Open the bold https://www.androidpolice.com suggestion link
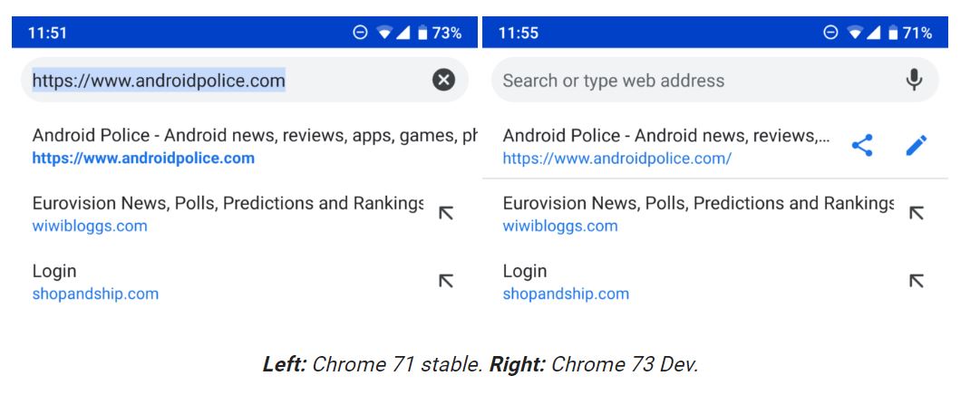The image size is (980, 395). pos(143,159)
